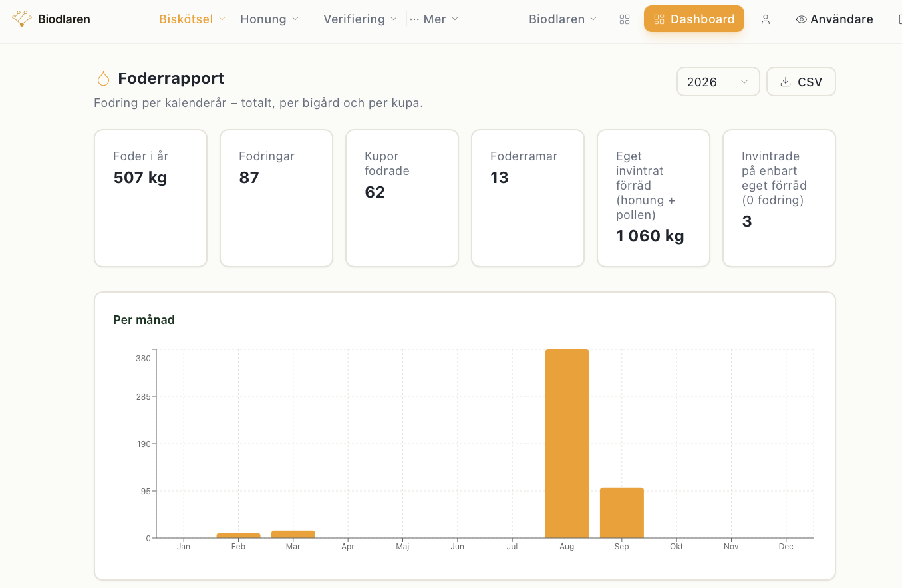The height and width of the screenshot is (588, 902).
Task: Click the Foderrapport heading
Action: 171,78
